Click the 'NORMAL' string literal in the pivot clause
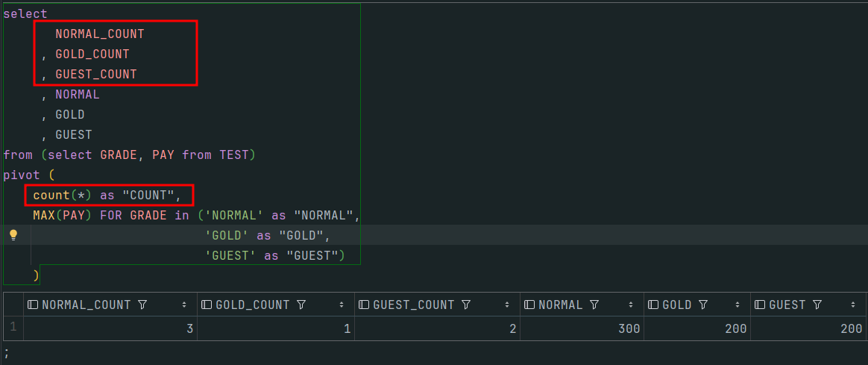The image size is (868, 365). 234,216
